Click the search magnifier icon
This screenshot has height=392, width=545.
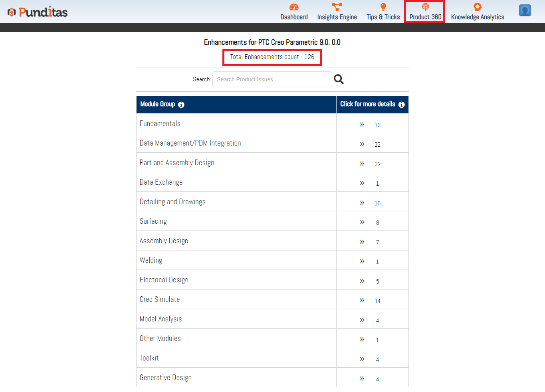click(x=339, y=79)
